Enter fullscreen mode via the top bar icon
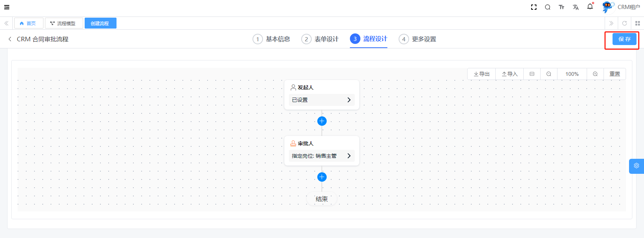Image resolution: width=644 pixels, height=238 pixels. [x=534, y=7]
